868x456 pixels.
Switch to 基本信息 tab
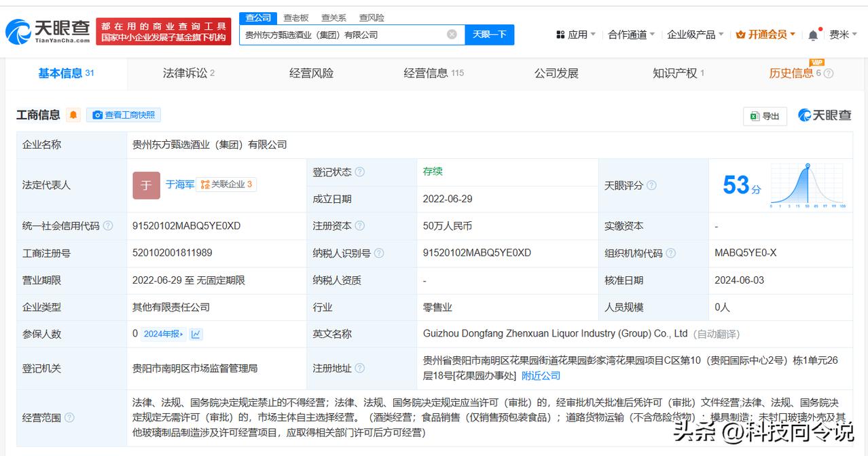[66, 73]
